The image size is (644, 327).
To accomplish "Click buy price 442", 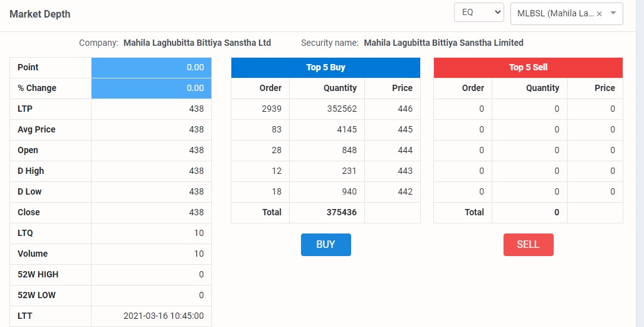I will (405, 191).
